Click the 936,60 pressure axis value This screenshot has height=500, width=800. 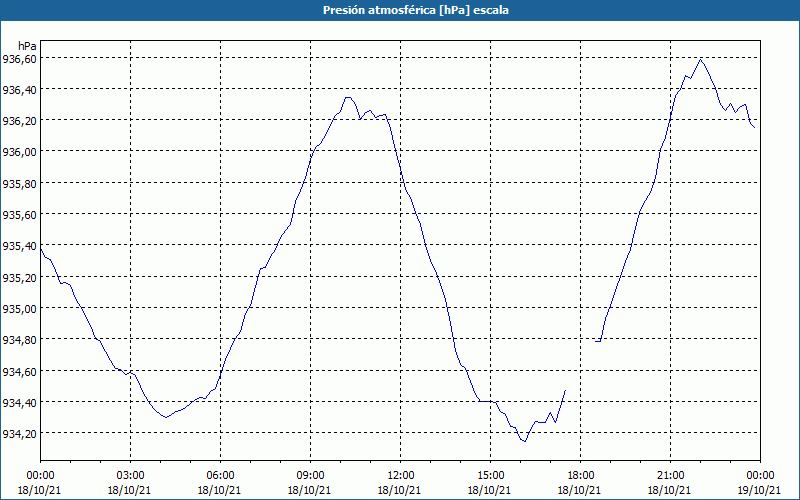click(19, 59)
